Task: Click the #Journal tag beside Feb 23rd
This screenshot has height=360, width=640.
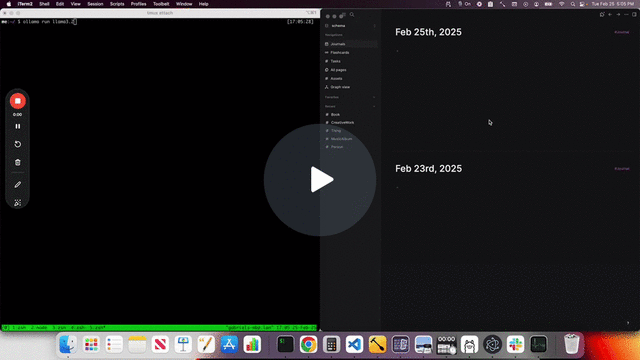Action: point(622,169)
